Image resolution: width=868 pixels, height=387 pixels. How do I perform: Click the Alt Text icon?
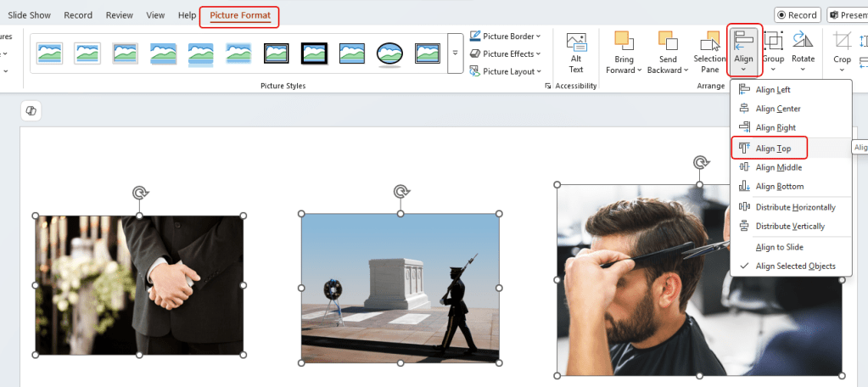point(576,44)
